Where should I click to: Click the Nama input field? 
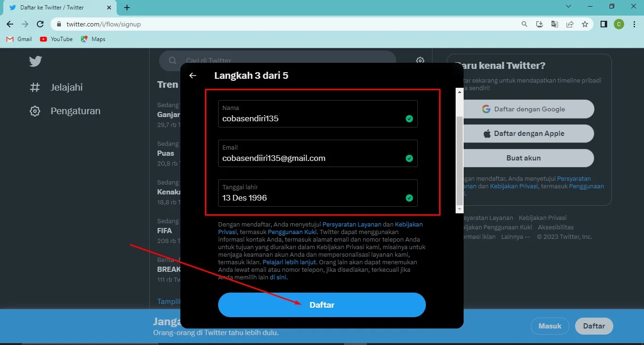[x=318, y=114]
